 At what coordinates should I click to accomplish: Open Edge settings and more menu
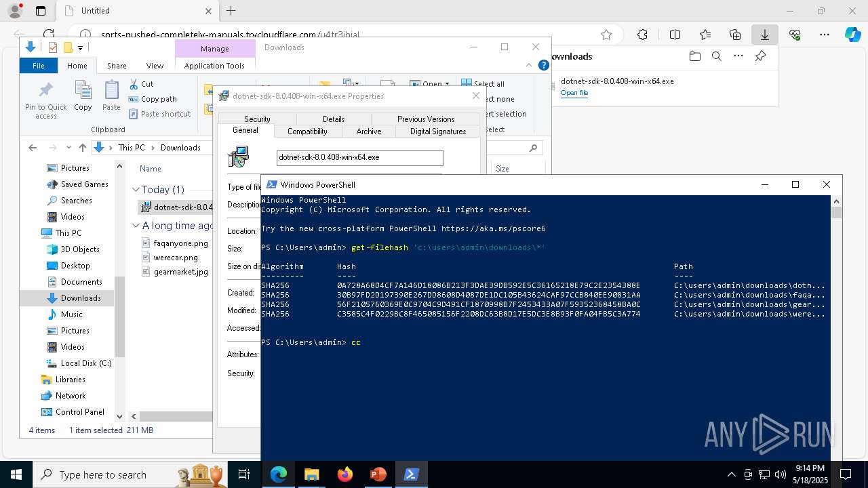825,35
